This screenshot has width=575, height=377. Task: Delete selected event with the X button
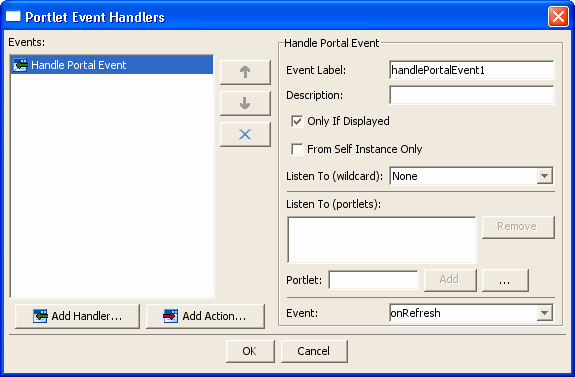coord(245,135)
